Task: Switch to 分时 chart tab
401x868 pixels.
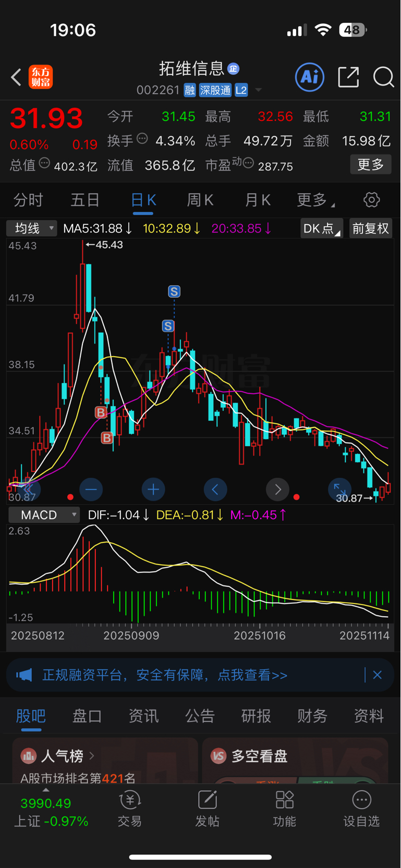Action: click(x=28, y=200)
